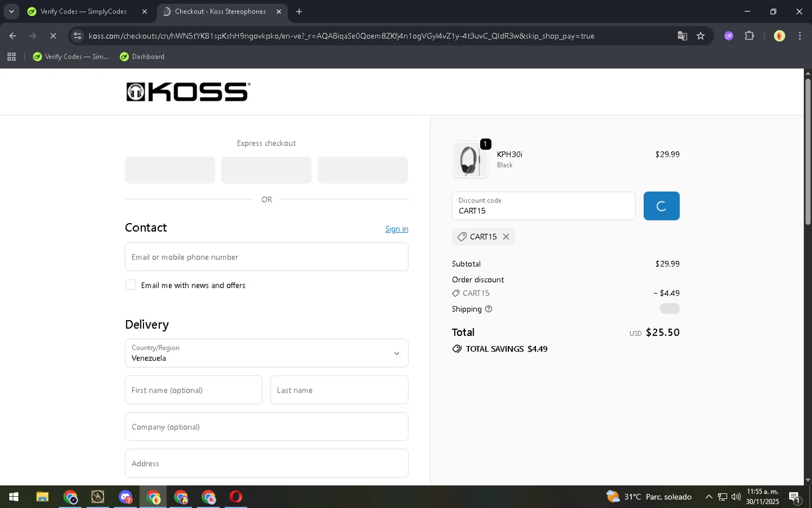Open the Extensions puzzle menu
Image resolution: width=812 pixels, height=508 pixels.
pyautogui.click(x=749, y=36)
